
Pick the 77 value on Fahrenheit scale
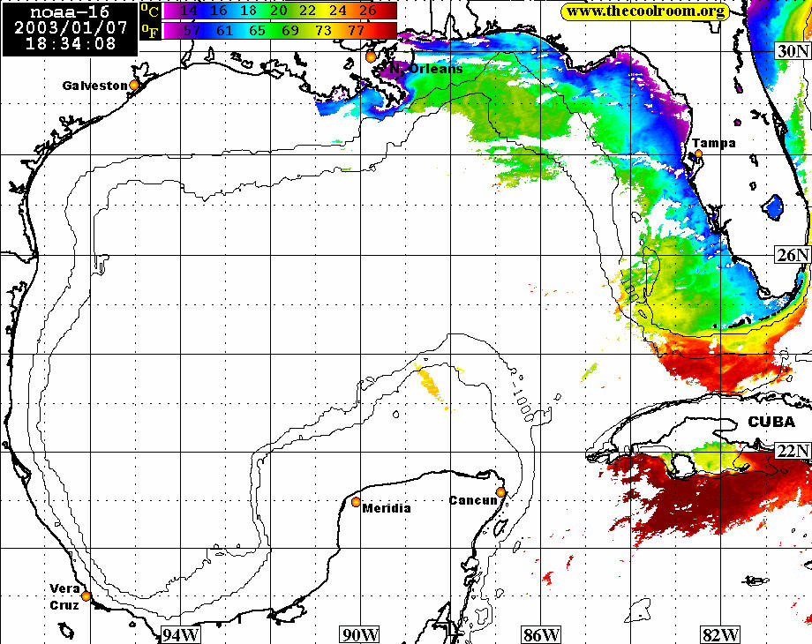pos(357,31)
